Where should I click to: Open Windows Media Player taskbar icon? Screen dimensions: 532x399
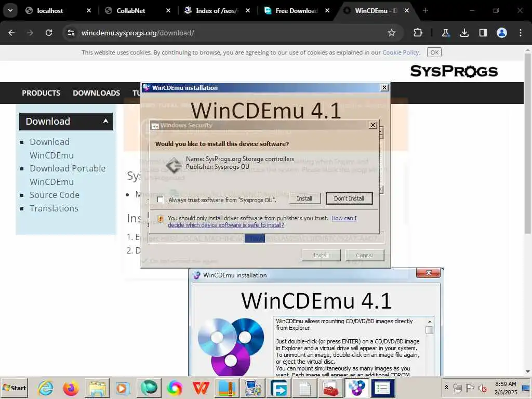pos(123,388)
